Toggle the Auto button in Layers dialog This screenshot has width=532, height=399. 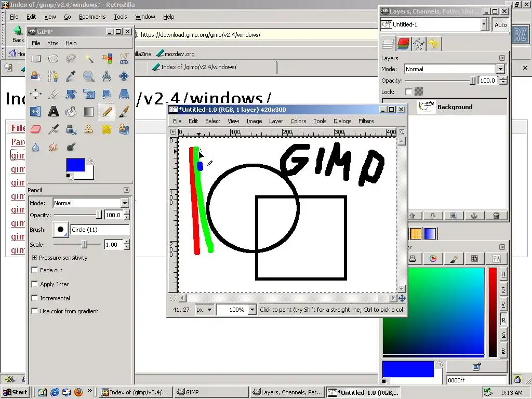(500, 25)
